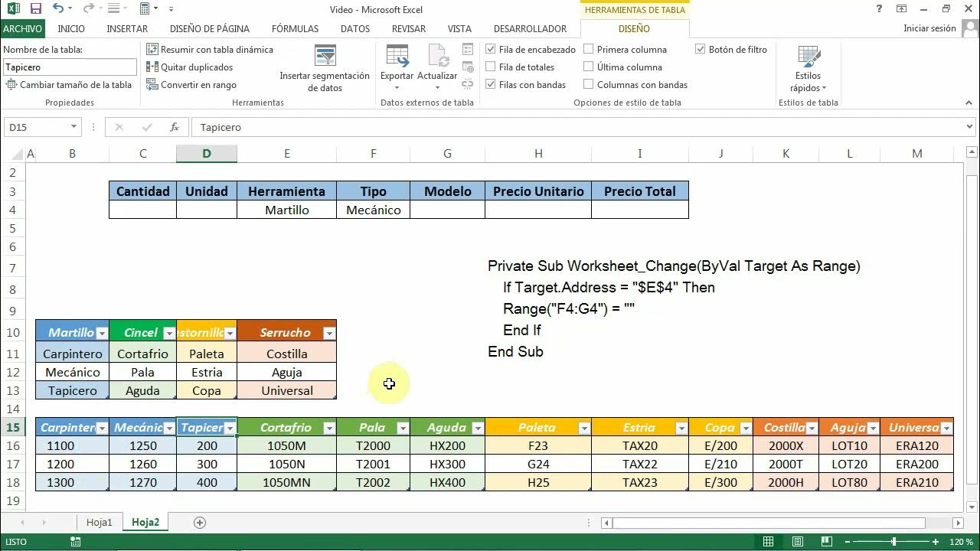Switch to Page Layout view

[798, 542]
